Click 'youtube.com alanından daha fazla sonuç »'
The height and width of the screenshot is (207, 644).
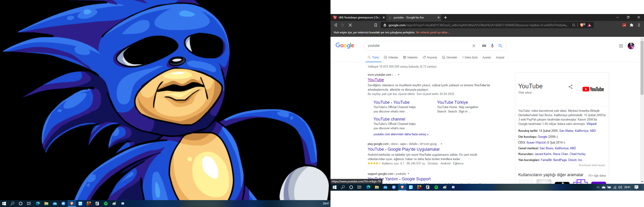(401, 134)
